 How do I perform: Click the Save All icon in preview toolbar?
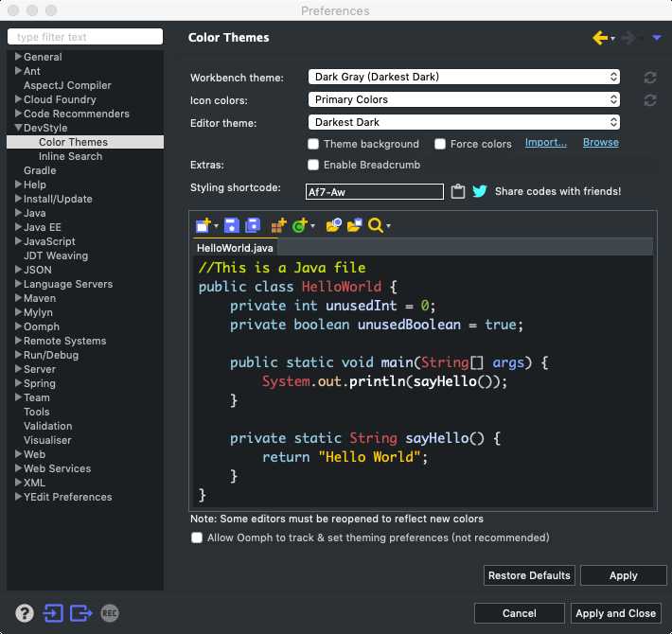coord(253,225)
